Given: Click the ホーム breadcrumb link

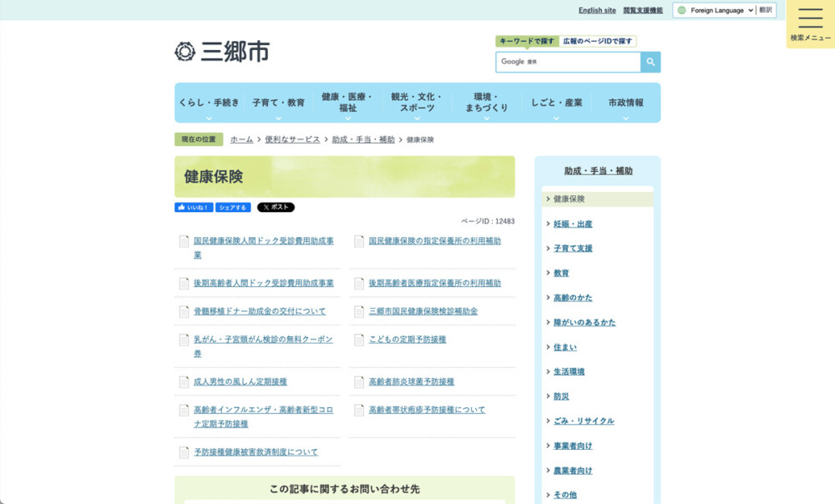Looking at the screenshot, I should (241, 139).
